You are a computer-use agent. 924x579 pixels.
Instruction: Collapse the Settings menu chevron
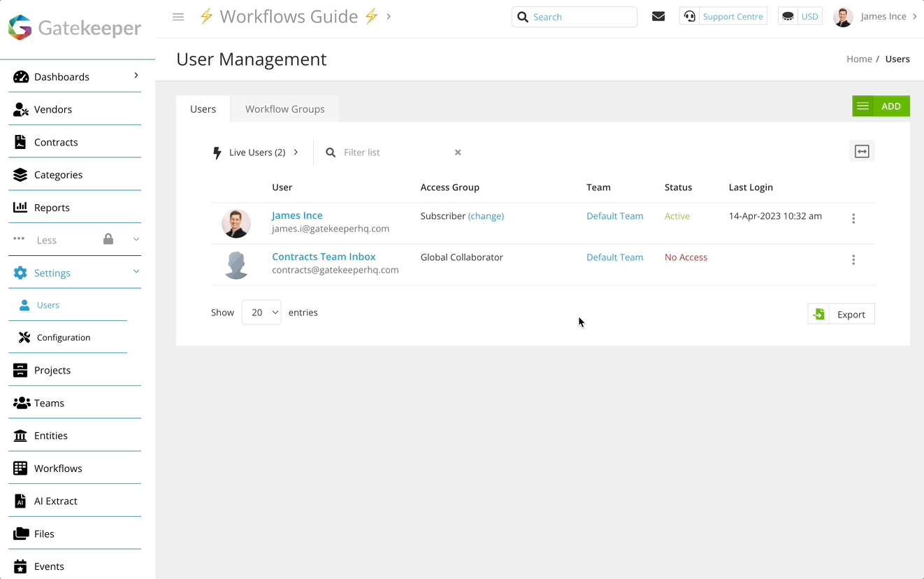pos(136,272)
